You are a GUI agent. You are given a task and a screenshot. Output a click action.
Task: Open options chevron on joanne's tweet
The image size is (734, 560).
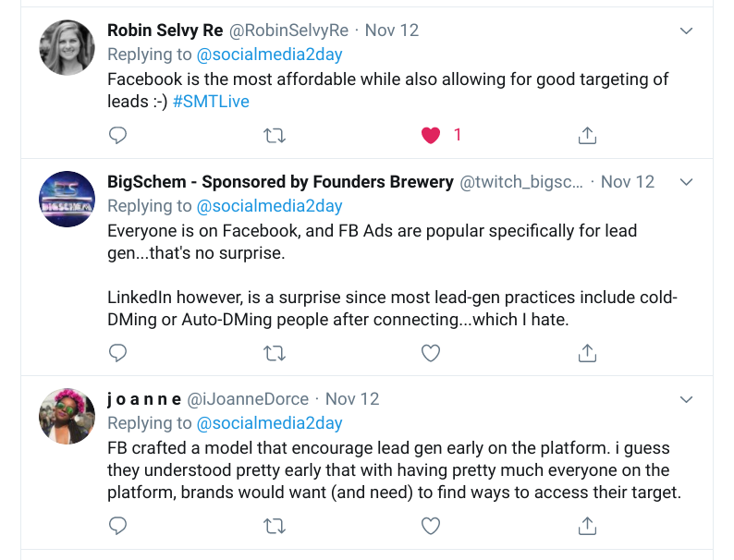point(686,399)
